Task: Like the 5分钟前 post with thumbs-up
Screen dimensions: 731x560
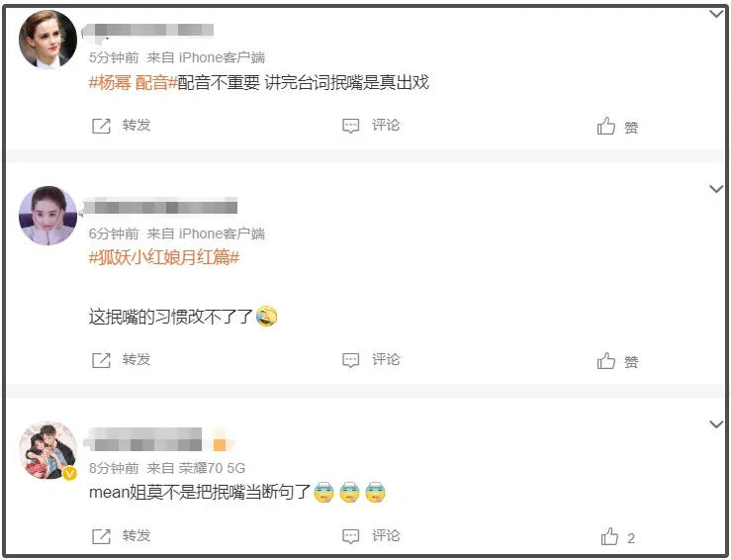Action: click(x=606, y=126)
